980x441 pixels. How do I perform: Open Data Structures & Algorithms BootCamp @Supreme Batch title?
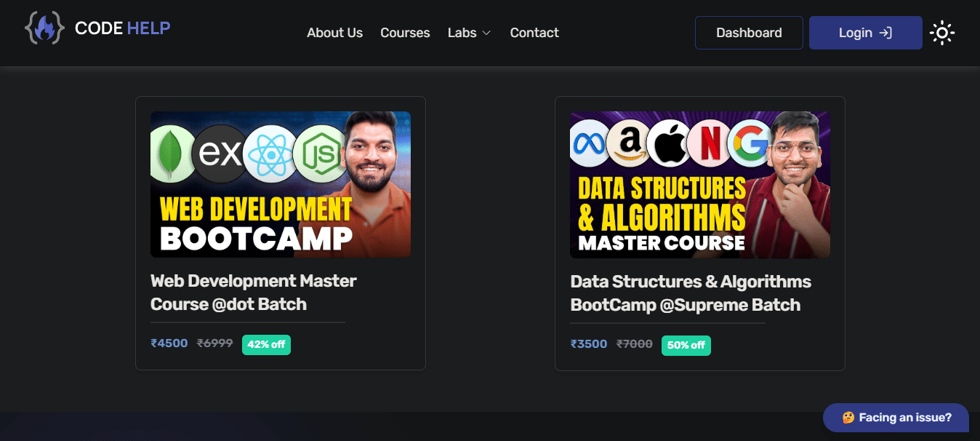691,293
